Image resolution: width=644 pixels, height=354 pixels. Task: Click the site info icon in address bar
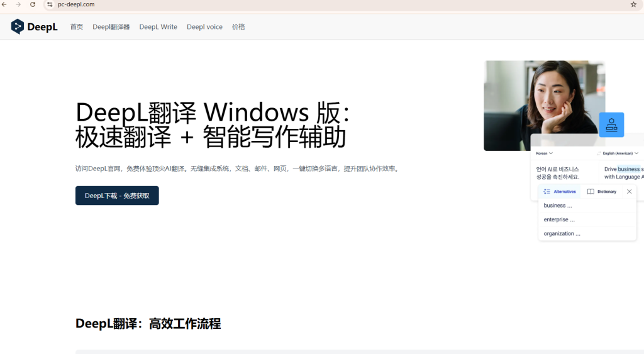(x=50, y=4)
